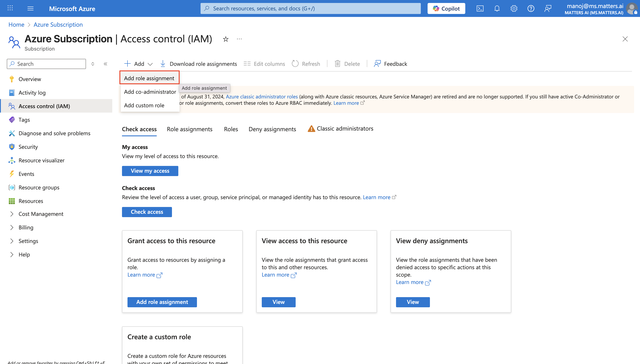This screenshot has height=364, width=640.
Task: Expand the Billing section
Action: pyautogui.click(x=11, y=227)
